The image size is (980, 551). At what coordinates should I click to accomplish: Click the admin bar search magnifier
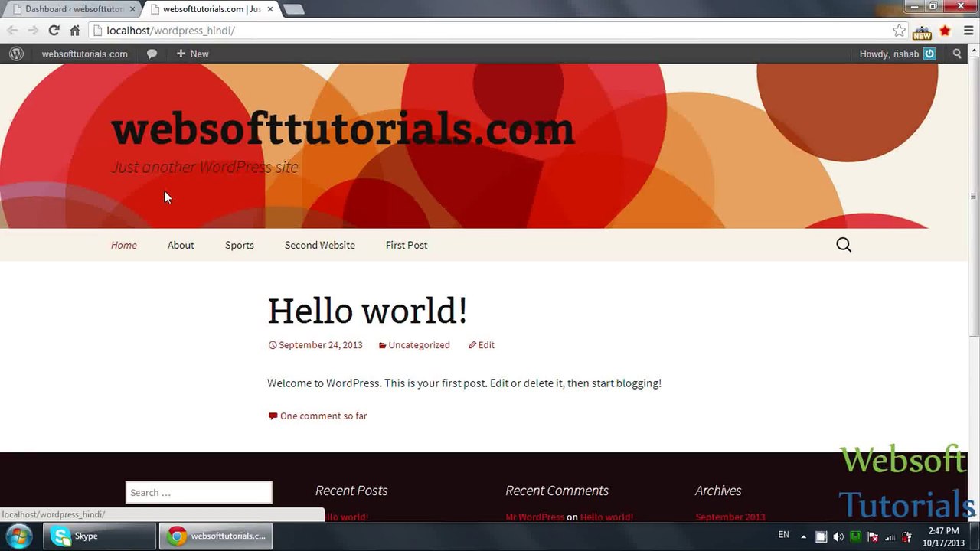tap(957, 54)
